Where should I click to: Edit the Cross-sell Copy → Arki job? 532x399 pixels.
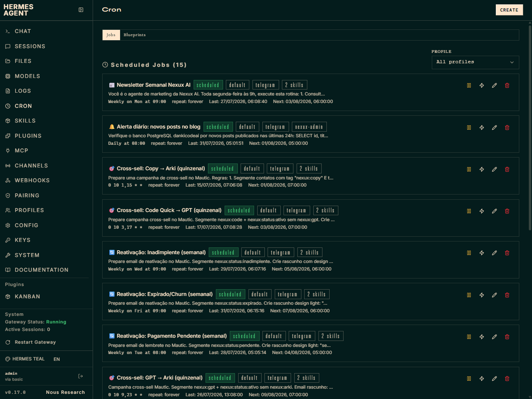(x=495, y=169)
